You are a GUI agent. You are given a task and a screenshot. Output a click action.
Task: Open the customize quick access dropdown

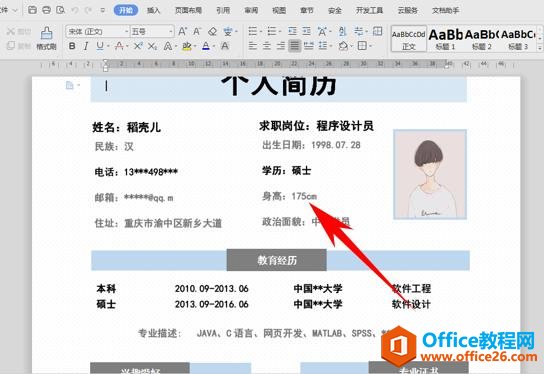coord(102,10)
